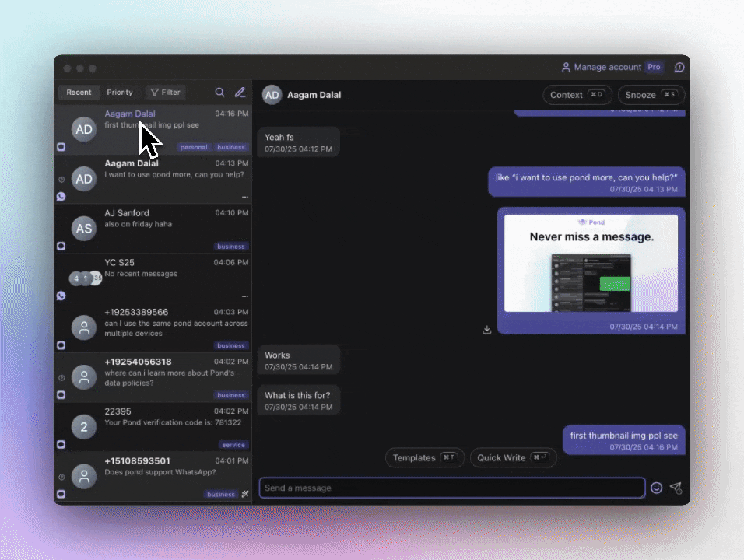The height and width of the screenshot is (560, 744).
Task: Open the Context button
Action: click(577, 95)
